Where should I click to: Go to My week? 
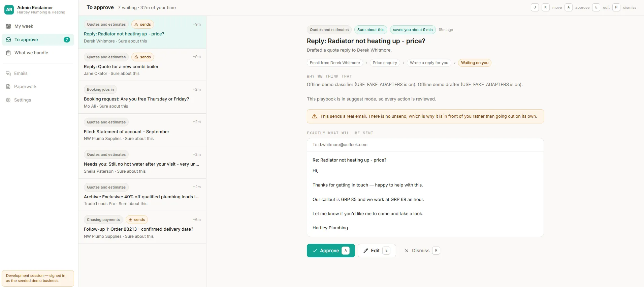click(x=38, y=26)
